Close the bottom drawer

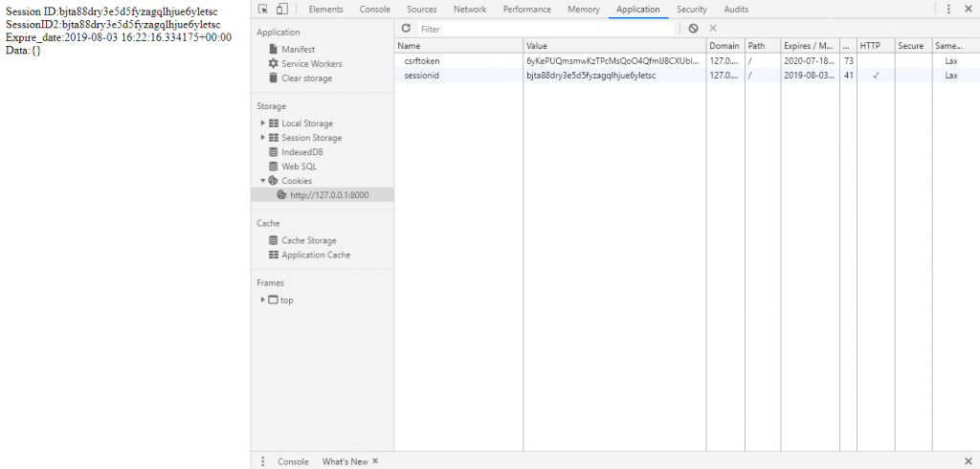click(x=969, y=461)
